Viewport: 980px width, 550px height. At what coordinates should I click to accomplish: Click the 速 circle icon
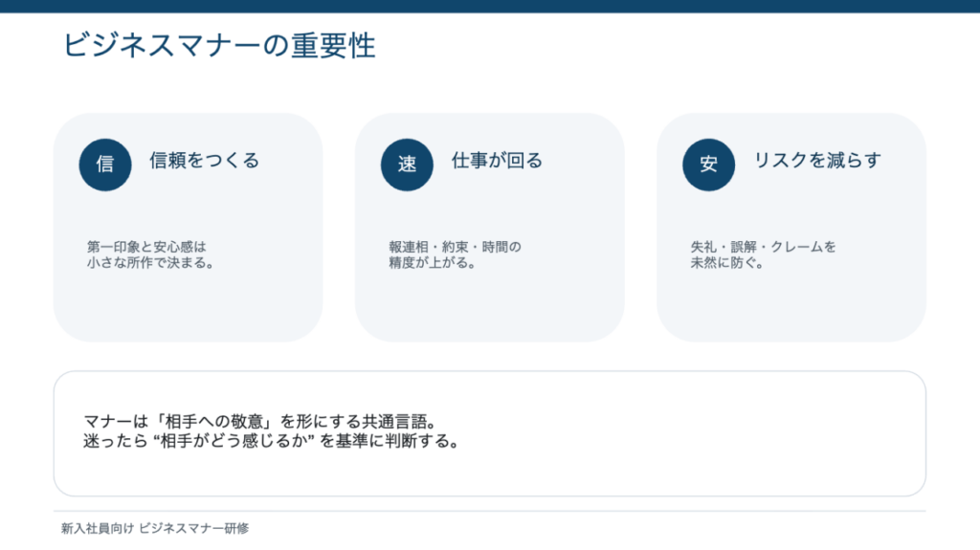[407, 164]
